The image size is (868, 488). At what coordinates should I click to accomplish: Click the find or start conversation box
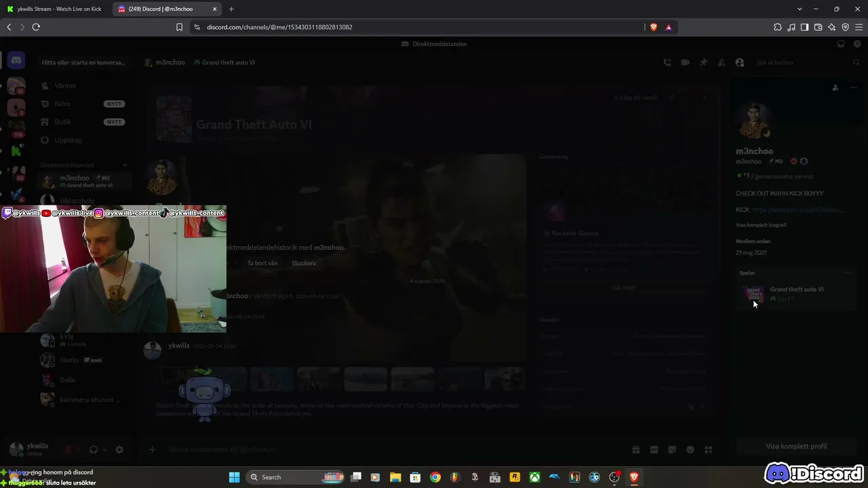(x=83, y=62)
